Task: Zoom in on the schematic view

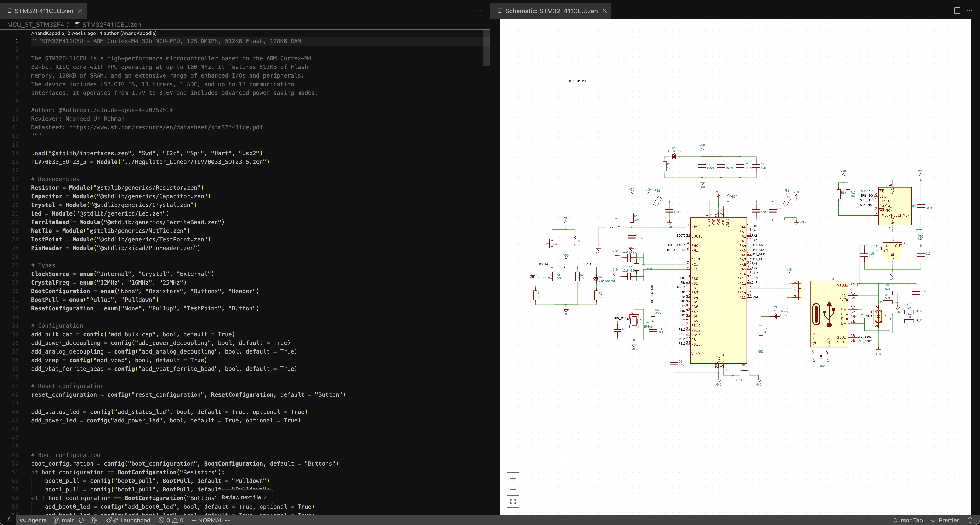Action: pos(513,478)
